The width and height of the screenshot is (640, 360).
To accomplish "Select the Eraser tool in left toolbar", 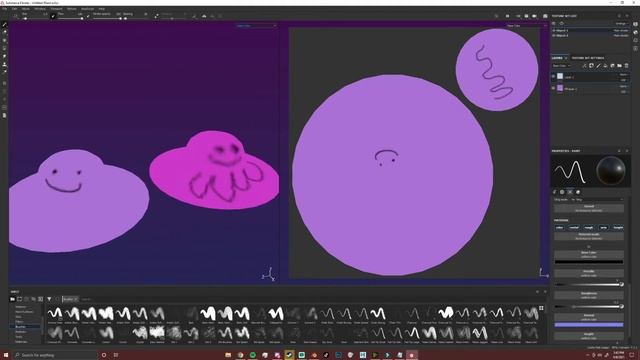I will (4, 33).
